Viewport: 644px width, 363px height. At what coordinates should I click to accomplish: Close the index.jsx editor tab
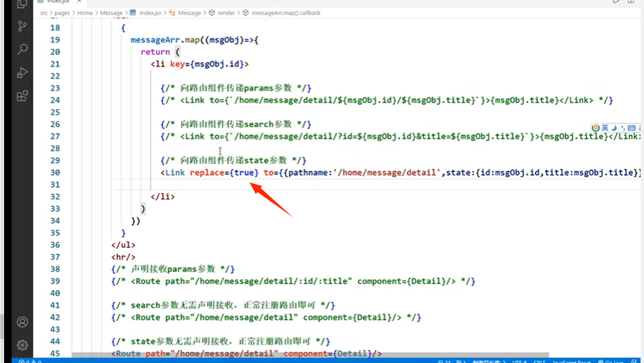pos(79,1)
